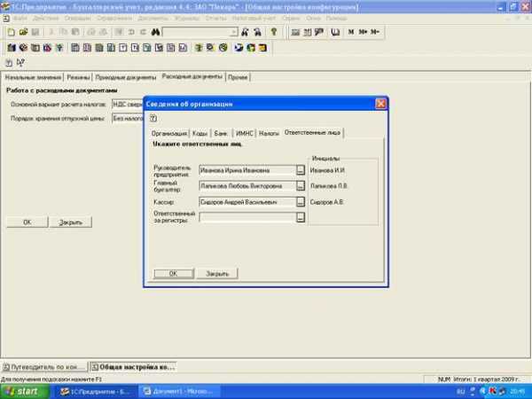Click OK in the organization details dialog
This screenshot has height=399, width=532.
(174, 273)
